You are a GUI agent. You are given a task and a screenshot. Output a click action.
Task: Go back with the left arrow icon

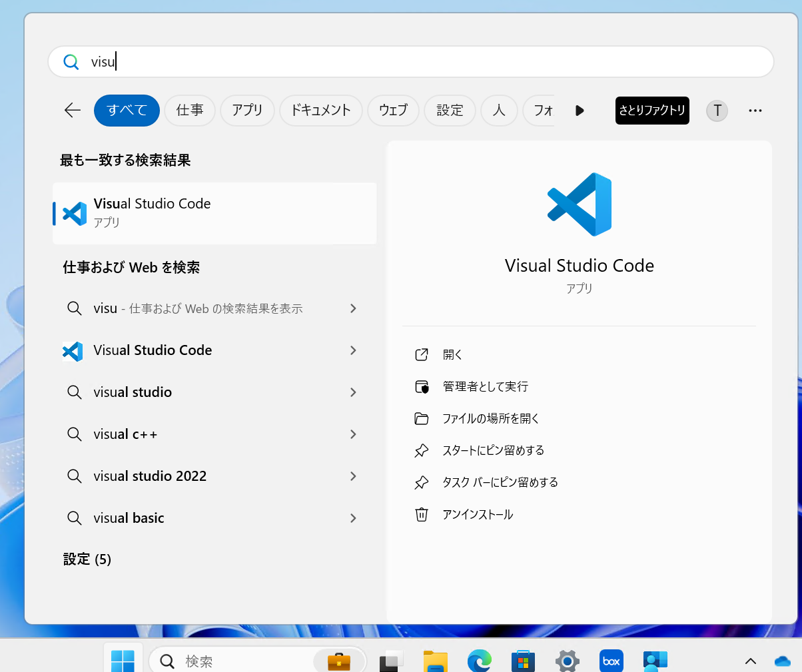pyautogui.click(x=73, y=111)
